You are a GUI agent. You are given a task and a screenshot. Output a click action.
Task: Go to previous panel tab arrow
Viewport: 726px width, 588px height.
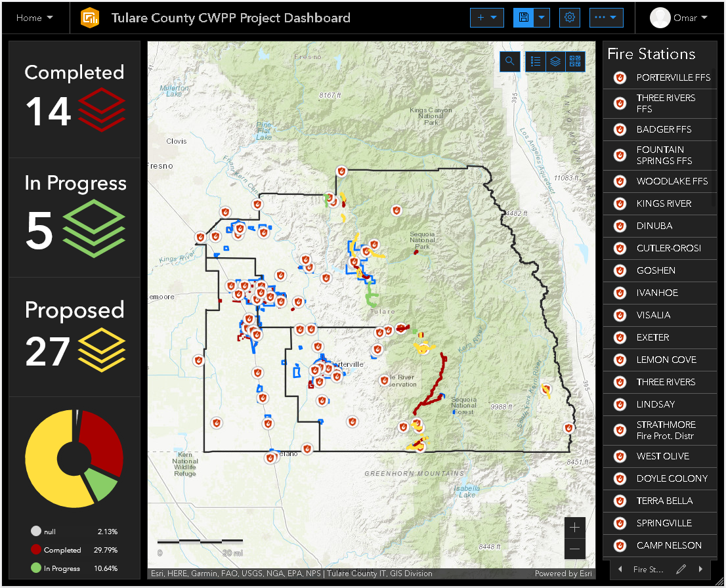(x=620, y=569)
